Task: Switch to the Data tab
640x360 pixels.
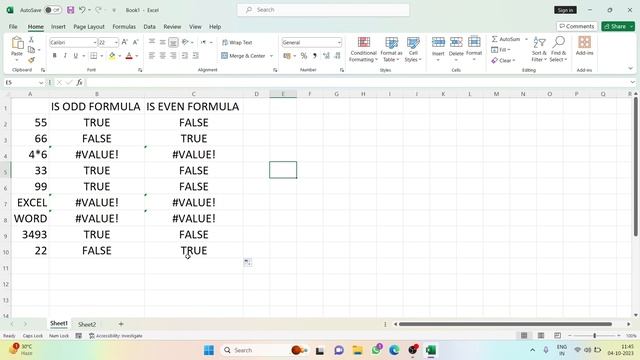Action: 149,27
